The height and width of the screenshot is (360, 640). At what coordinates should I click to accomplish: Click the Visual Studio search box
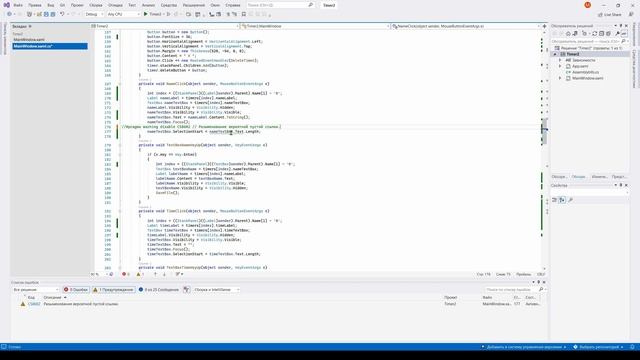click(x=280, y=5)
